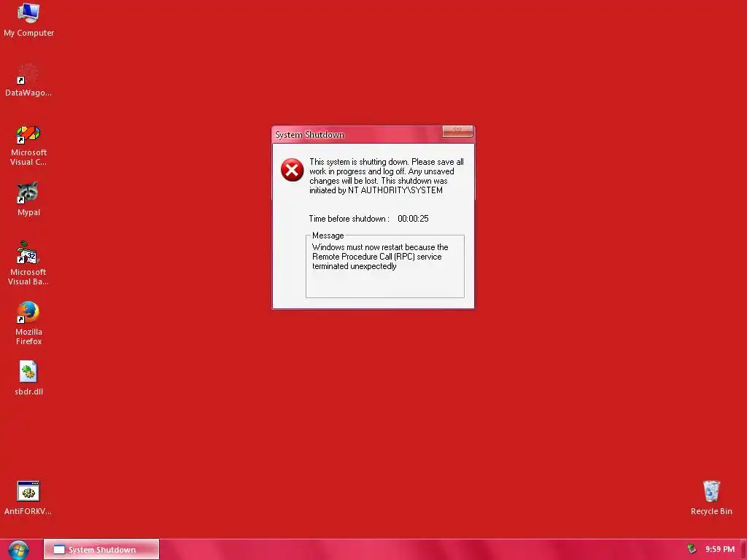The height and width of the screenshot is (560, 747).
Task: Click the 00:00:25 countdown value
Action: (x=413, y=219)
